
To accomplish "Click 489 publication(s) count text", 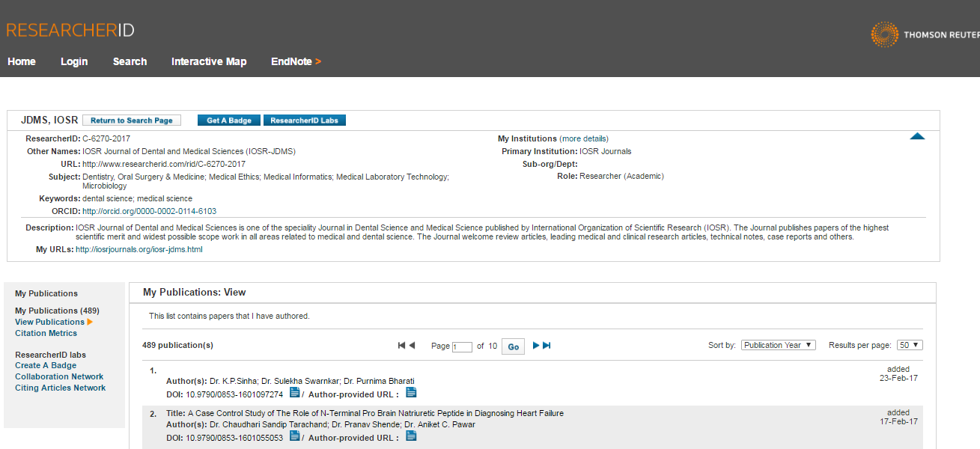I will point(177,345).
